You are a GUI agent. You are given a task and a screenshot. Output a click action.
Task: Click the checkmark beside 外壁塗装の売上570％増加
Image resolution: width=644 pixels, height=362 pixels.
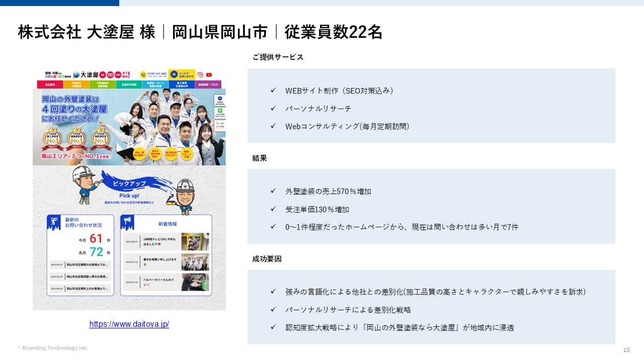(x=273, y=191)
